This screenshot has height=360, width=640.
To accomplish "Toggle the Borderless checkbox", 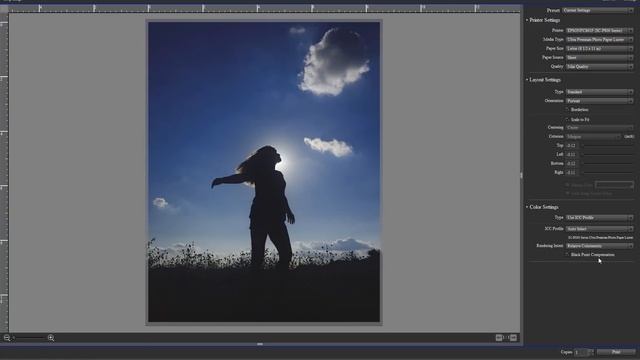I will pos(567,109).
